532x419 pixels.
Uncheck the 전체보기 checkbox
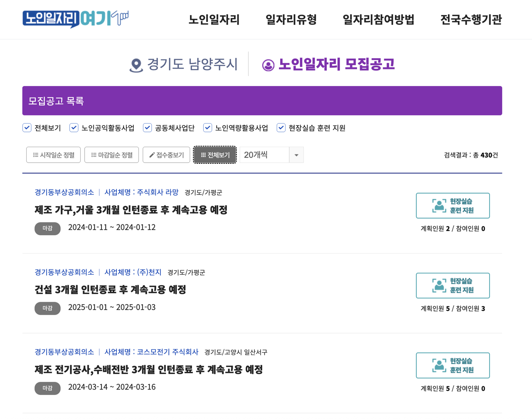tap(27, 128)
